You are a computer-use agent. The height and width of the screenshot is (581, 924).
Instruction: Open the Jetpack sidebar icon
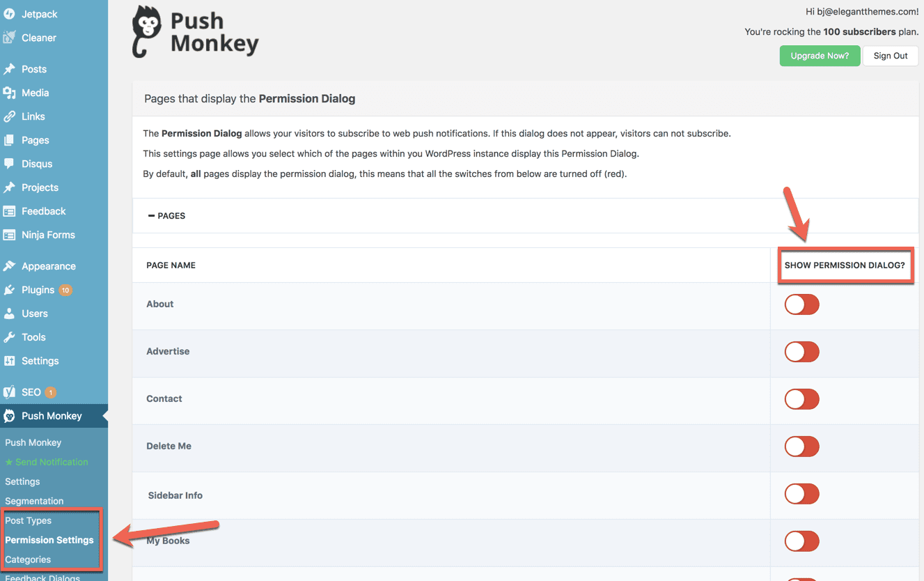8,13
